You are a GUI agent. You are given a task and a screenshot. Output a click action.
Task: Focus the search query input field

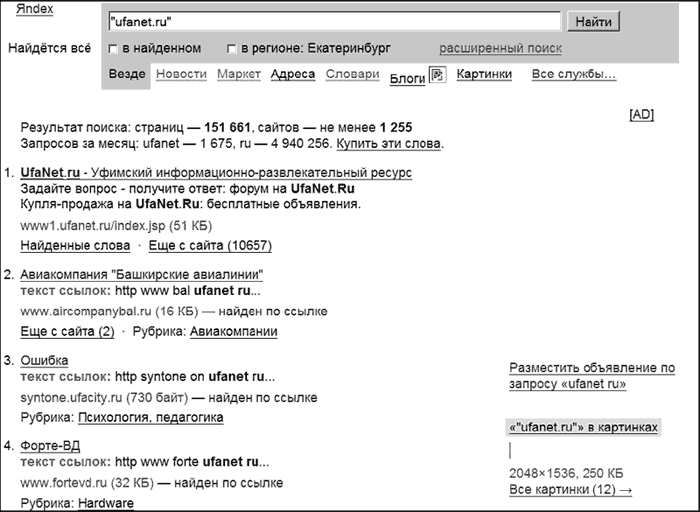click(334, 21)
